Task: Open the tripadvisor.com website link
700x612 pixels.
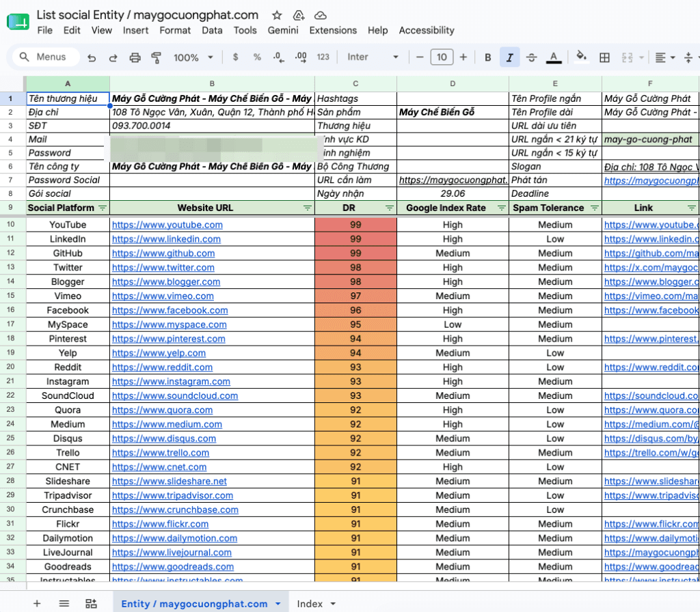Action: [x=172, y=496]
